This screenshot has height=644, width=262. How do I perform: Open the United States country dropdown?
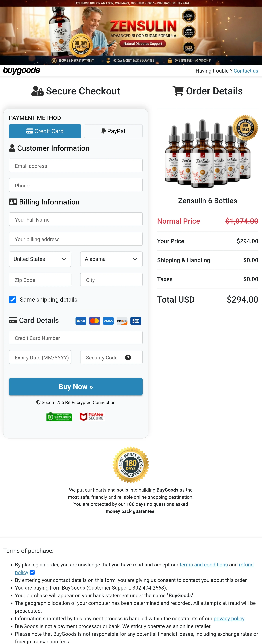tap(40, 259)
